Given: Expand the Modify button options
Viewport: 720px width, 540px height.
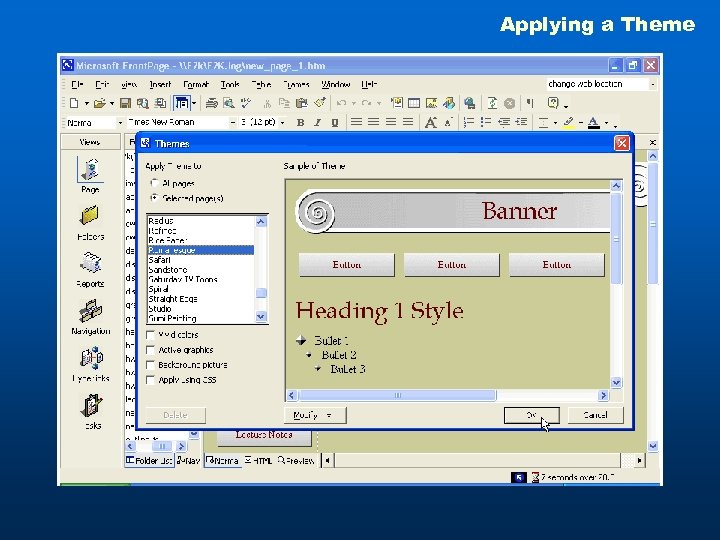Looking at the screenshot, I should pos(315,415).
